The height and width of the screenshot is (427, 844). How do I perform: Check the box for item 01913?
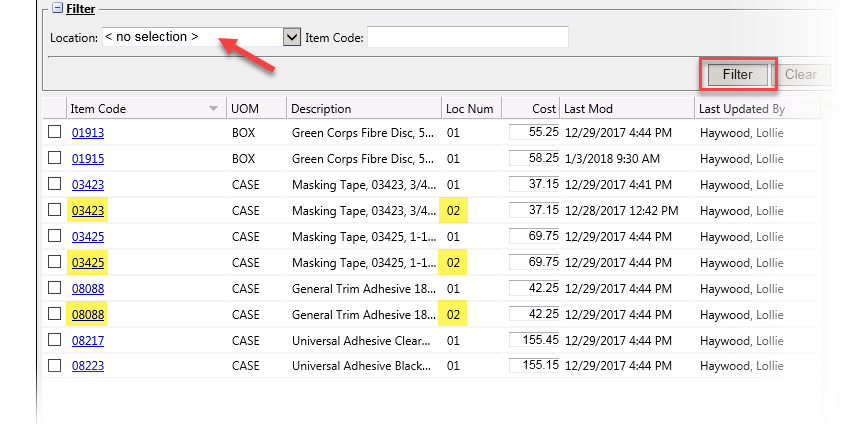point(54,132)
